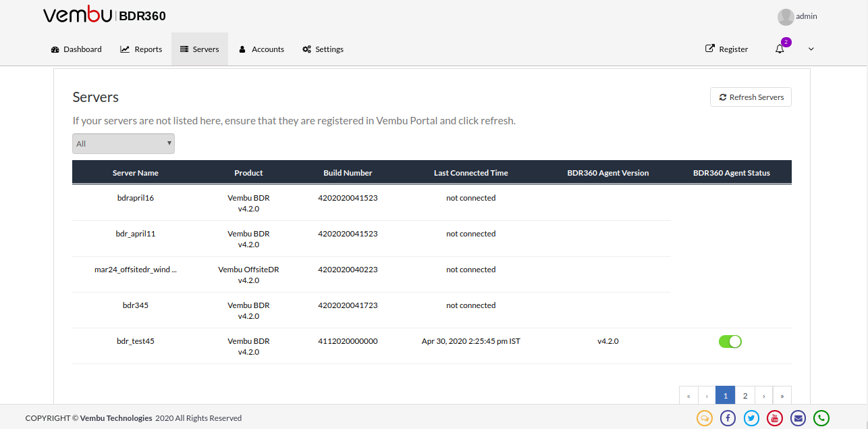
Task: Select the mar24_offsitedr_wind ... server name
Action: [x=136, y=270]
